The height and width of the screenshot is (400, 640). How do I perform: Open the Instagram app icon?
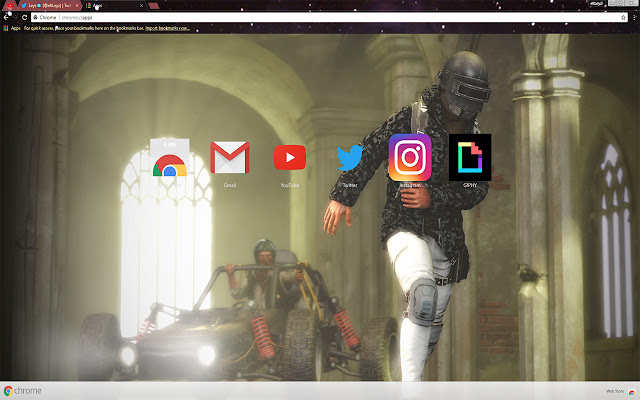(410, 158)
